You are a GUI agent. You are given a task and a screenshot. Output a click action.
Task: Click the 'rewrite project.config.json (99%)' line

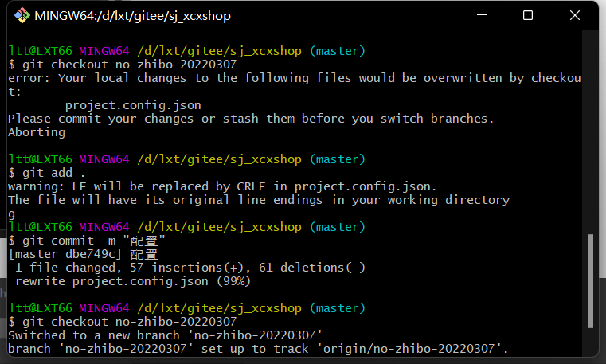click(133, 281)
